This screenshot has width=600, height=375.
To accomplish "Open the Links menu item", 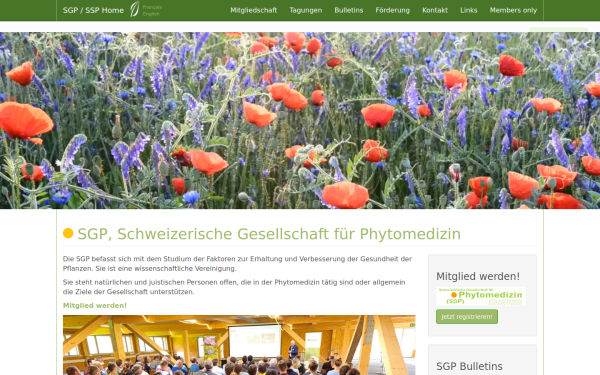I will [x=468, y=10].
